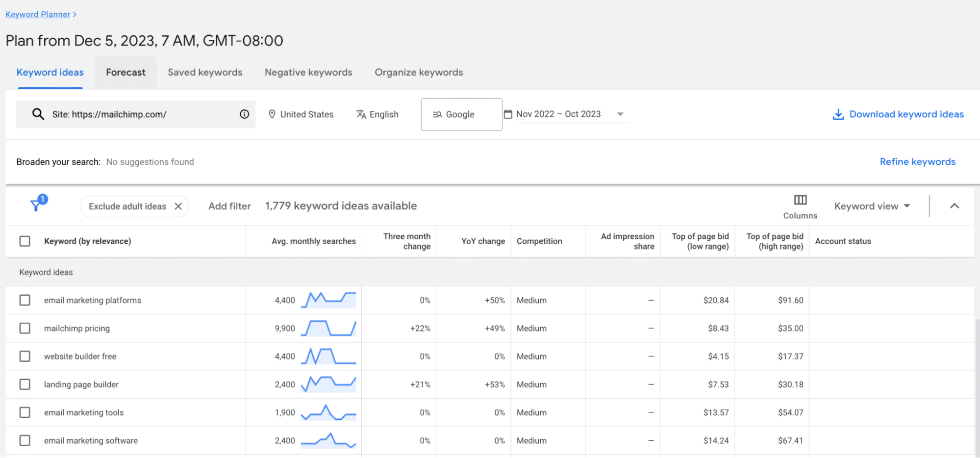Click the search network icon beside Google
The height and width of the screenshot is (458, 980).
(437, 114)
